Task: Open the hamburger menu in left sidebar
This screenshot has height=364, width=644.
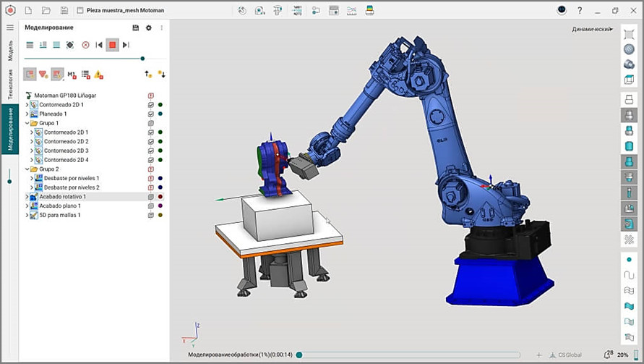Action: pyautogui.click(x=10, y=27)
